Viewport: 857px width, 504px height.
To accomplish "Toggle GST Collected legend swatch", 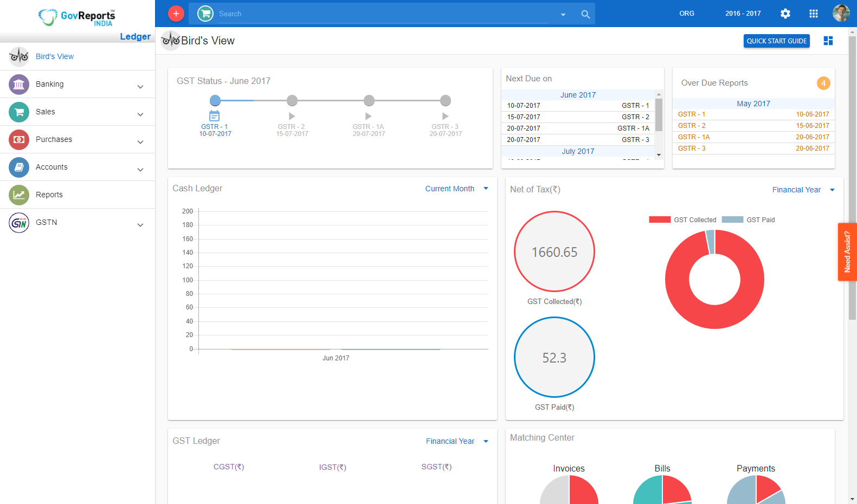I will pyautogui.click(x=660, y=219).
